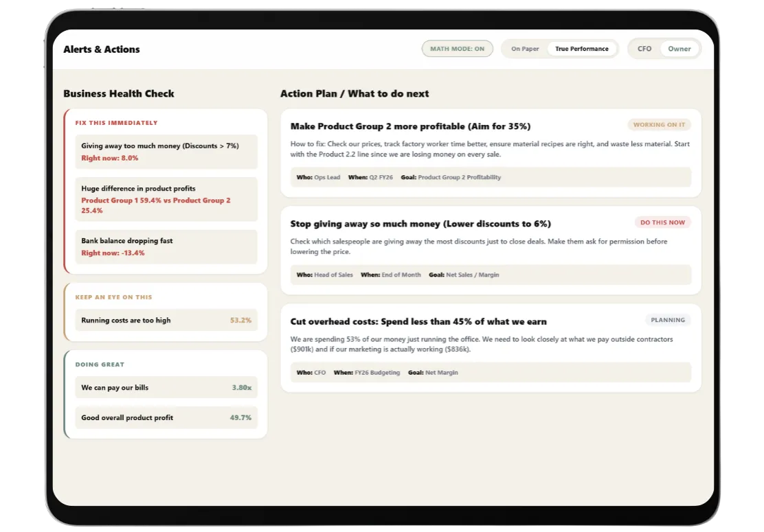Open the Stop giving away so much money title

[420, 224]
